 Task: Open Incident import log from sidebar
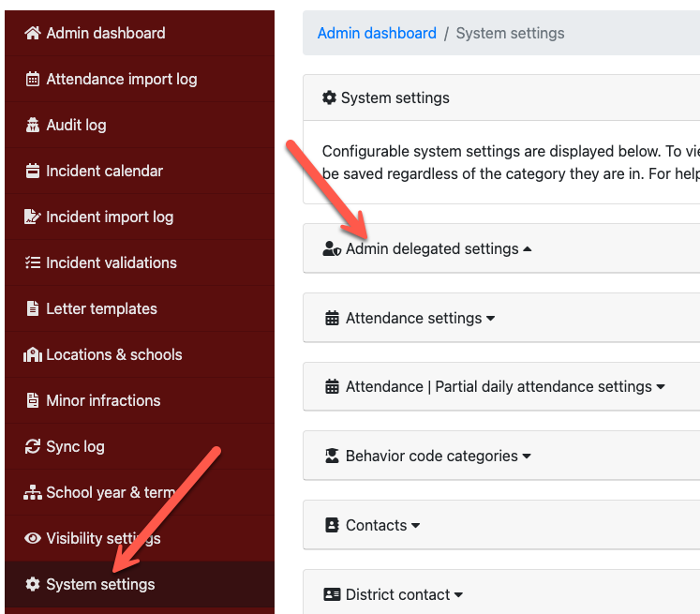pyautogui.click(x=110, y=217)
